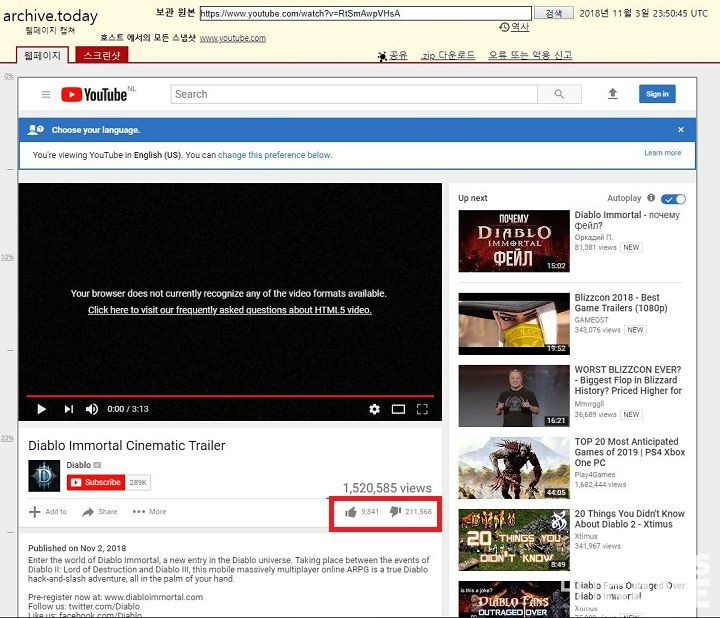This screenshot has width=720, height=618.
Task: Click the 20% scroll marker
Action: (7, 438)
